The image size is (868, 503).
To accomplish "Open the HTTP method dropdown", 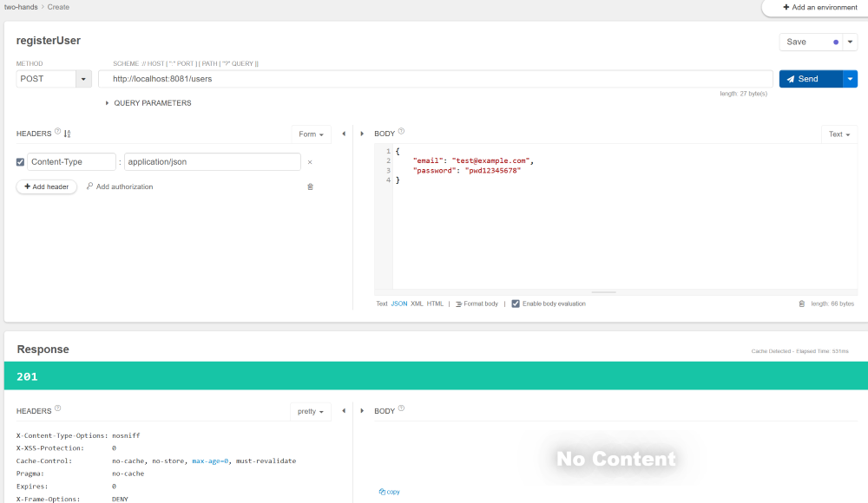I will tap(83, 79).
